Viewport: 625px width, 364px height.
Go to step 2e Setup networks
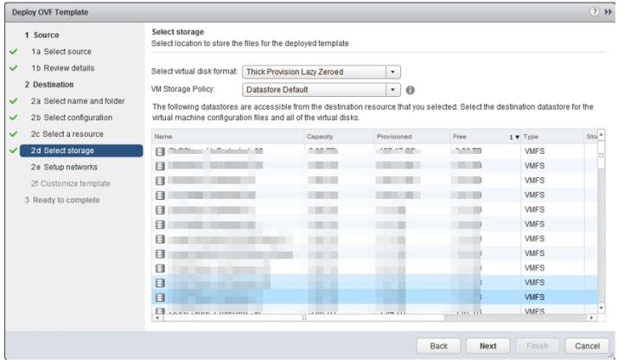click(64, 167)
